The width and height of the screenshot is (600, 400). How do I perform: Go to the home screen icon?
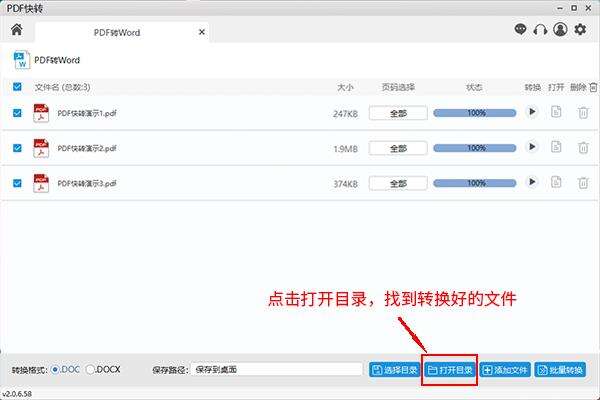[x=16, y=29]
